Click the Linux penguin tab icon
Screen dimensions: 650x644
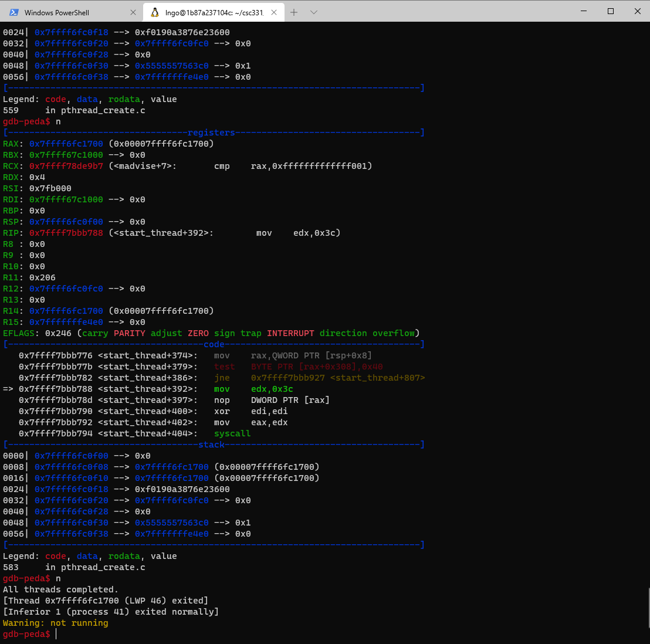(x=155, y=12)
